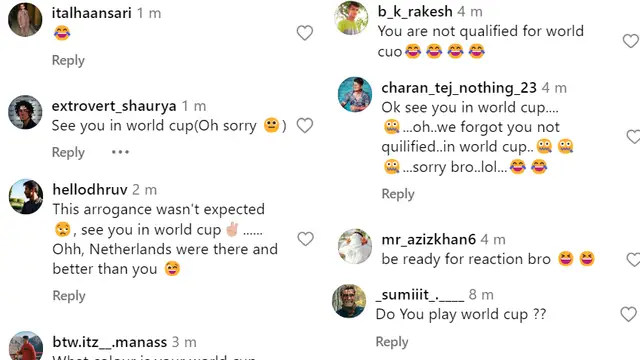Tap the heart beside _sumiiit_ comment
This screenshot has width=640, height=360.
[628, 314]
